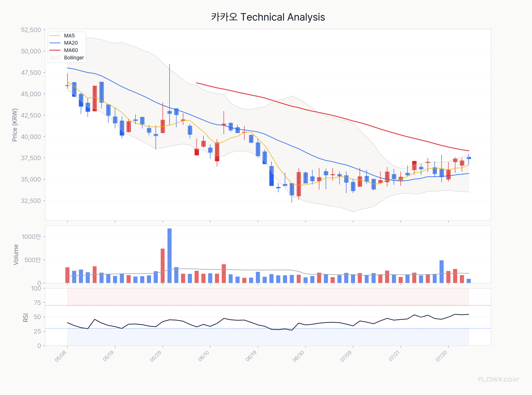Click the "카카오 Technical Analysis" chart title
This screenshot has height=395, width=532.
point(268,17)
